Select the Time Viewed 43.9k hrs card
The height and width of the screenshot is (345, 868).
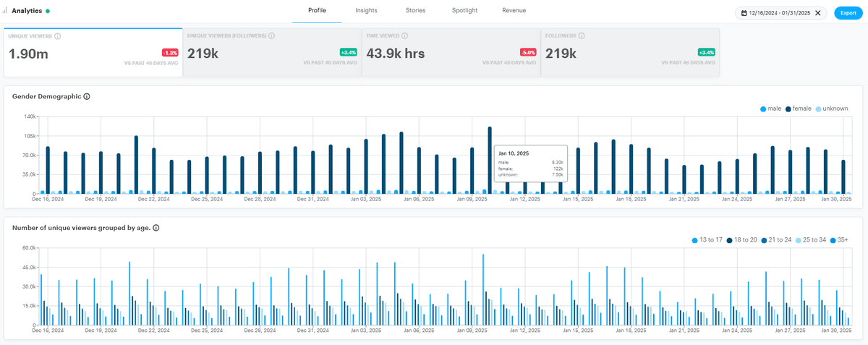450,53
